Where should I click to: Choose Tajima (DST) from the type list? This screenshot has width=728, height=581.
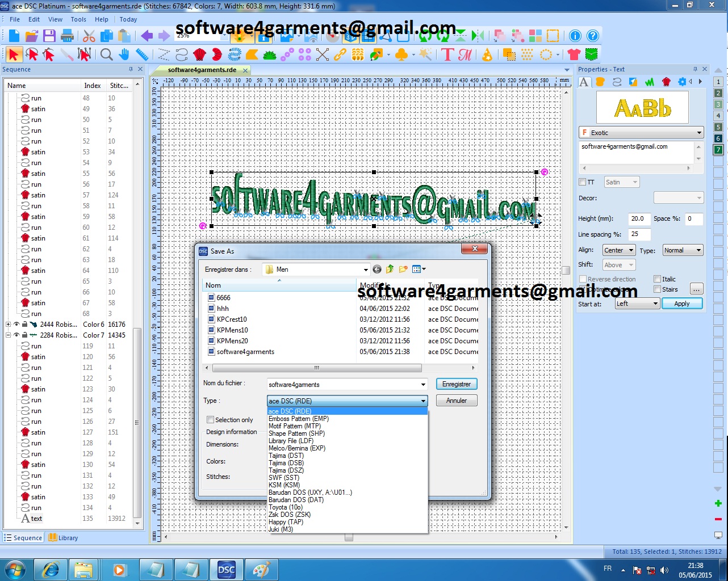[x=286, y=456]
